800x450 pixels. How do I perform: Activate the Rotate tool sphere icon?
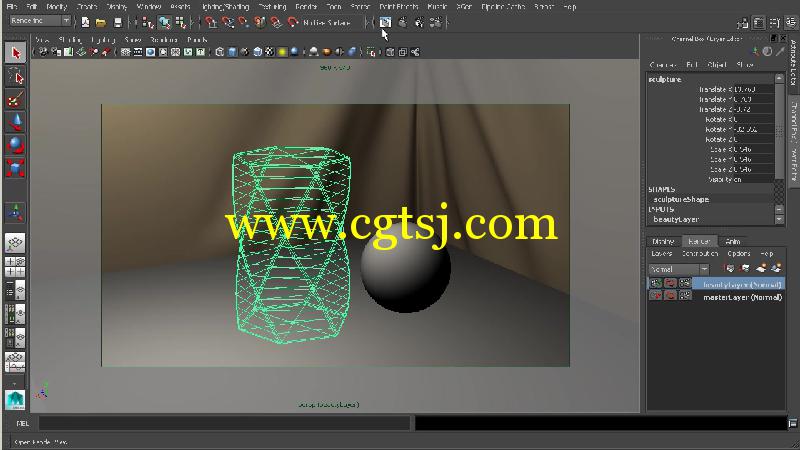(15, 145)
